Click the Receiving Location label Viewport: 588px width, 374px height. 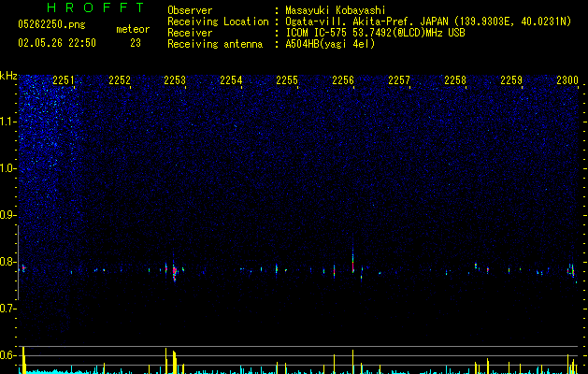(218, 22)
